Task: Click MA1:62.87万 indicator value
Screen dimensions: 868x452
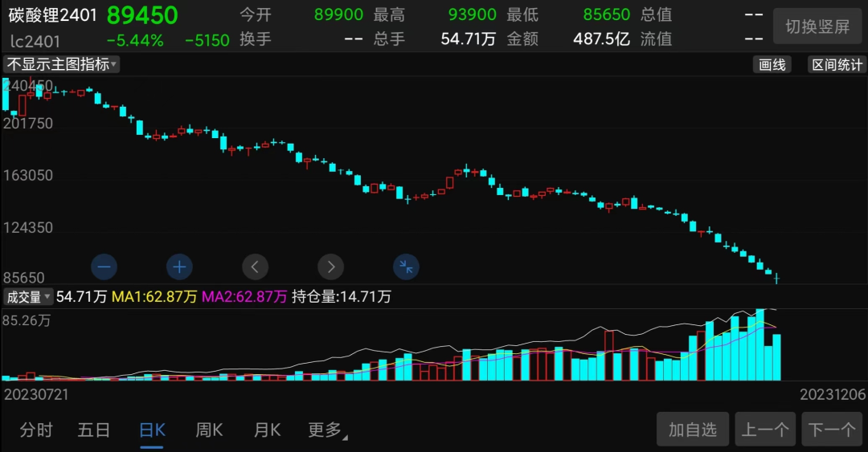Action: [154, 297]
